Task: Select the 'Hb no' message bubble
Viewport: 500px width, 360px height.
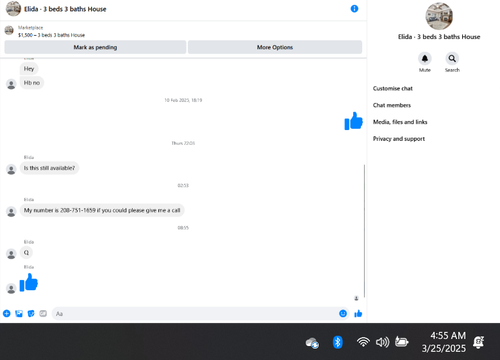Action: coord(32,83)
